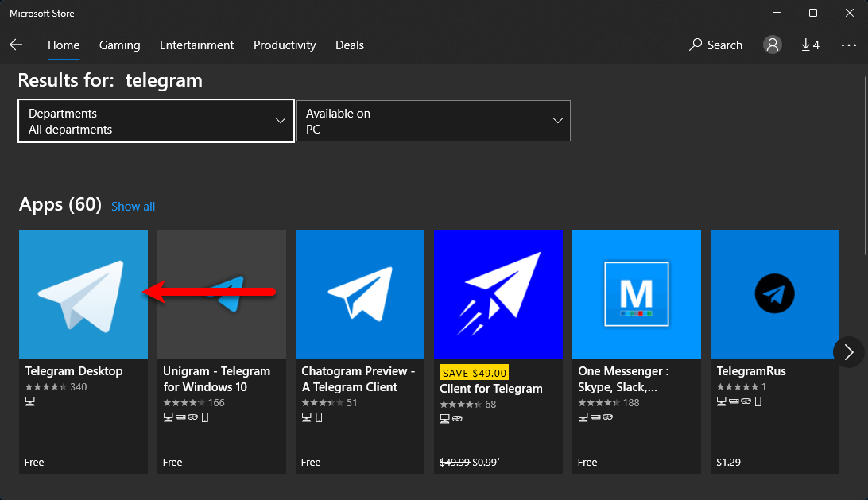Click the Unigram - Telegram for Windows 10 title
Image resolution: width=868 pixels, height=500 pixels.
click(x=216, y=378)
